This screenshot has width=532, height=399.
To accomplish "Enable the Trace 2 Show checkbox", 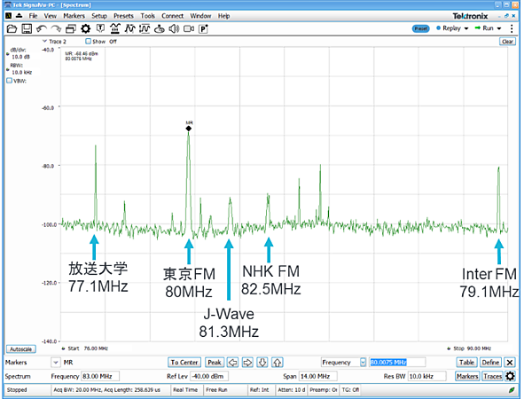I will pyautogui.click(x=88, y=41).
